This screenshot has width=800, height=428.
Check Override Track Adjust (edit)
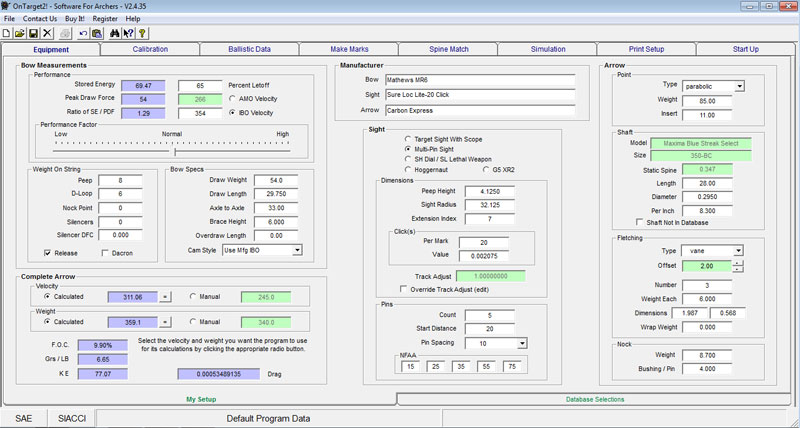[404, 289]
